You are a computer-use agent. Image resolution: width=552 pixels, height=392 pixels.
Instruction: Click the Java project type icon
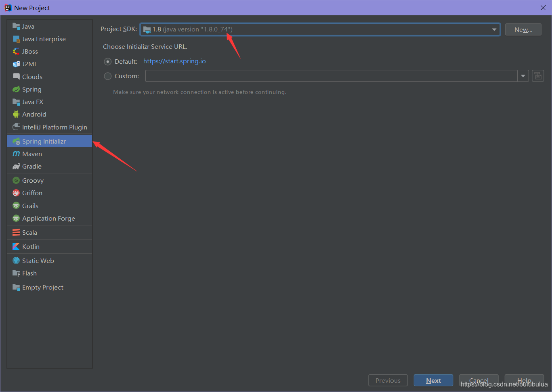coord(16,26)
